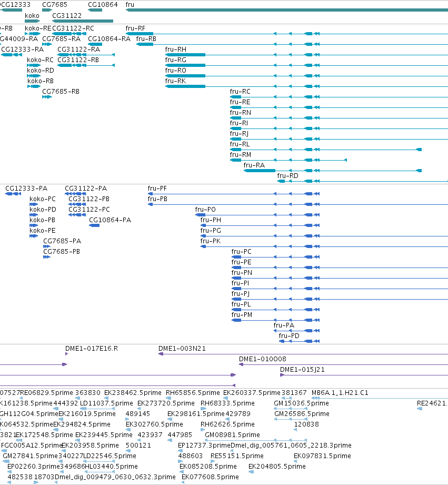
Task: Open EST 'RH65856.5prime'
Action: (193, 393)
